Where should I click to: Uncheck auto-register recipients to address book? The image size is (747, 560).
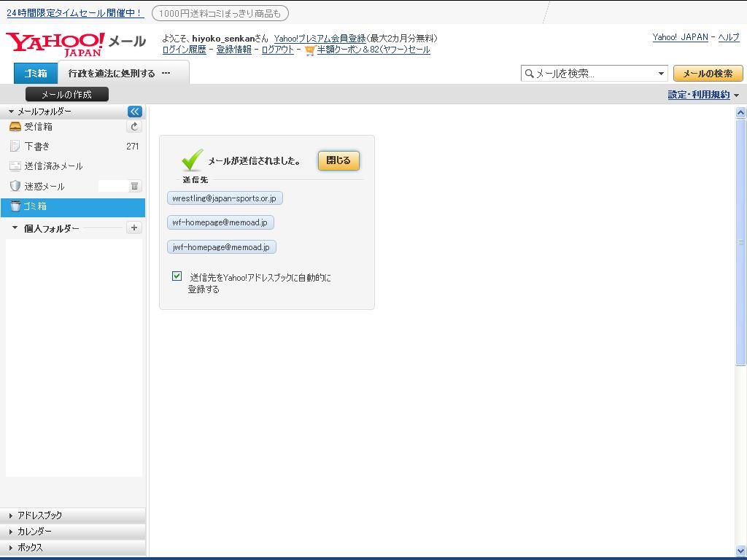pyautogui.click(x=177, y=276)
